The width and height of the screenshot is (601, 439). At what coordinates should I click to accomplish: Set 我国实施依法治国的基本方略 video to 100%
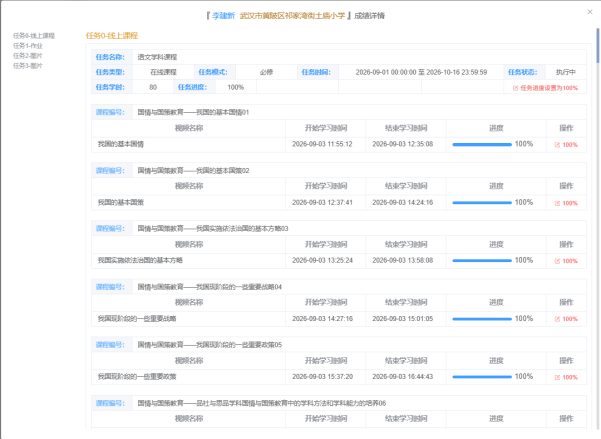point(566,261)
